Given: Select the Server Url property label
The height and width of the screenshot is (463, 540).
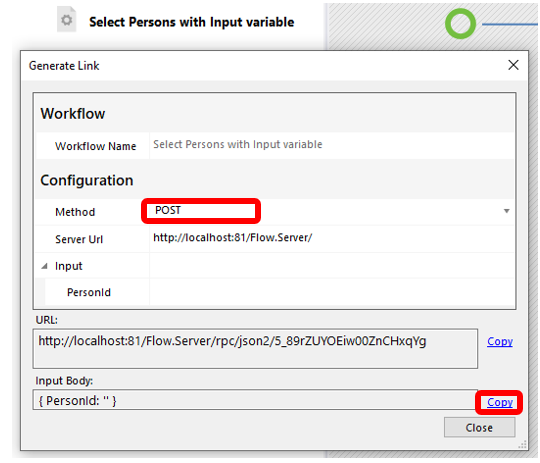Looking at the screenshot, I should (79, 239).
